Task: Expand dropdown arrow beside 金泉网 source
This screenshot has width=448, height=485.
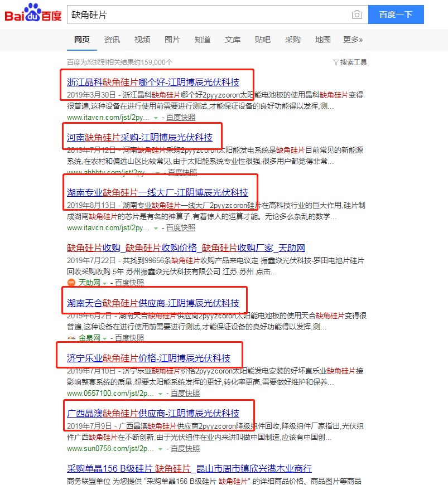Action: click(x=105, y=338)
